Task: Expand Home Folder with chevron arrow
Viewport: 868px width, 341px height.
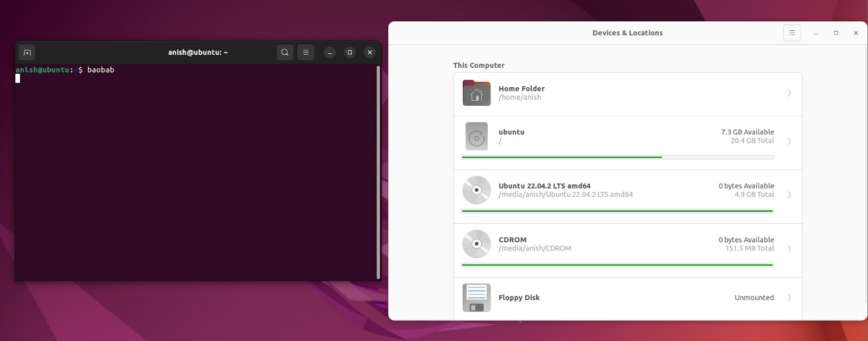Action: tap(789, 93)
